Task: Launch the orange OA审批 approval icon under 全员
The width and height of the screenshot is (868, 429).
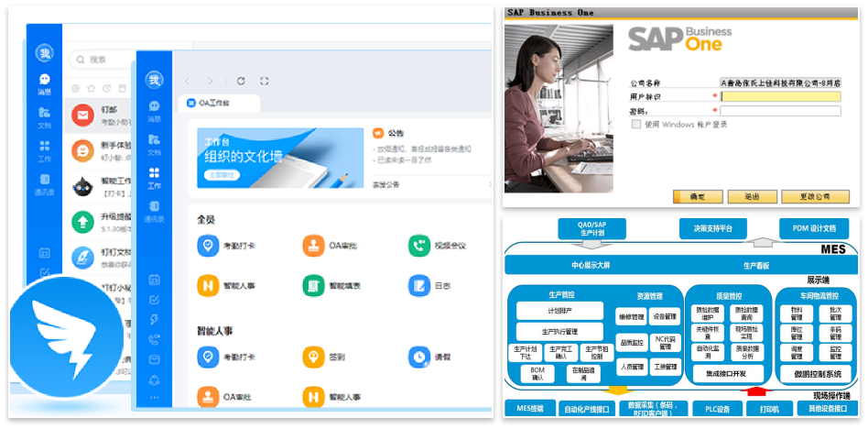Action: [314, 247]
